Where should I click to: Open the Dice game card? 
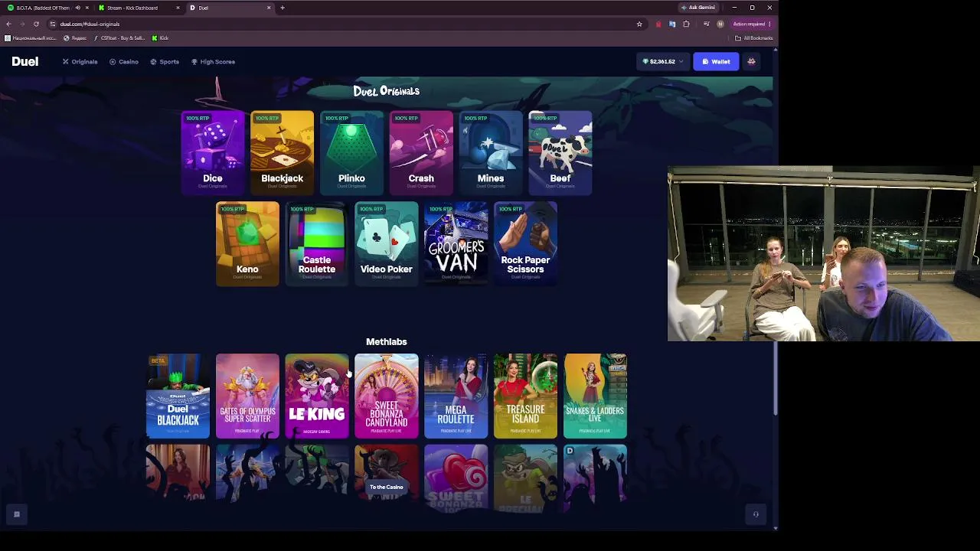[212, 153]
